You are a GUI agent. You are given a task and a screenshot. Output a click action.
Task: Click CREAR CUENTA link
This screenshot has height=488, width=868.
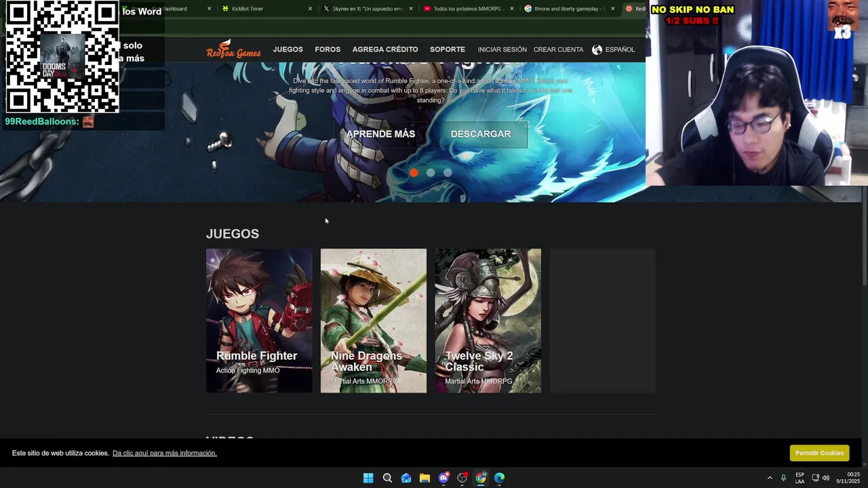click(x=558, y=49)
